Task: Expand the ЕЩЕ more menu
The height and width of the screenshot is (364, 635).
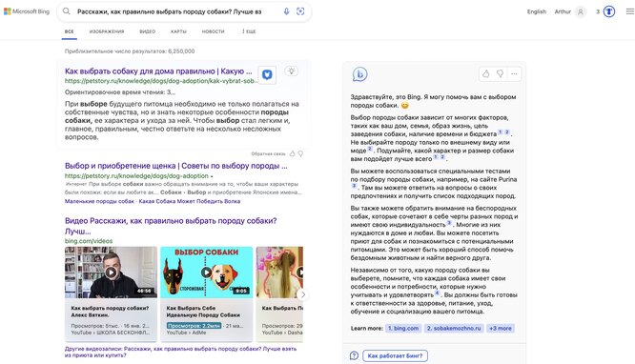Action: 249,31
